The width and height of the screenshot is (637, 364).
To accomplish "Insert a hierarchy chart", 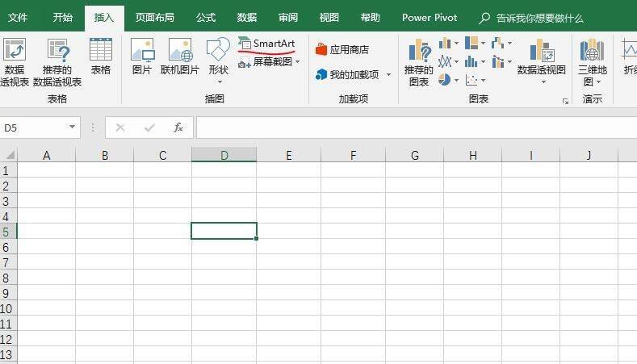I will coord(471,43).
